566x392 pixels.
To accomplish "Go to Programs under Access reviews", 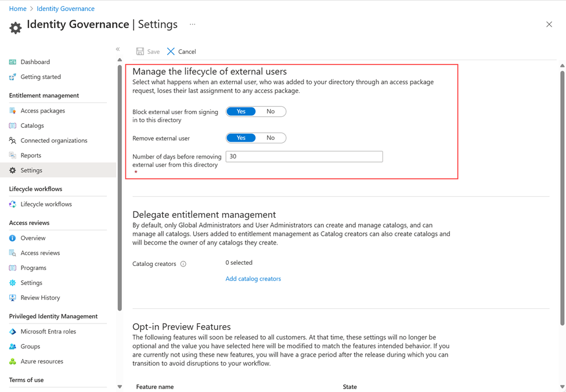I will (x=33, y=268).
